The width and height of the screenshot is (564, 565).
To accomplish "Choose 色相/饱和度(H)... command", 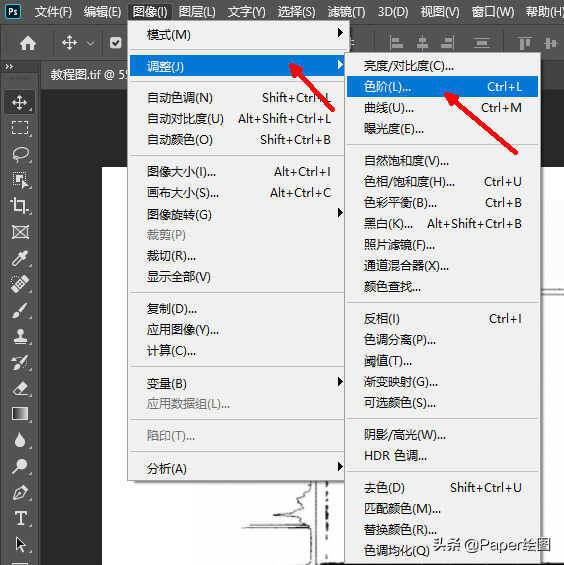I will [442, 182].
